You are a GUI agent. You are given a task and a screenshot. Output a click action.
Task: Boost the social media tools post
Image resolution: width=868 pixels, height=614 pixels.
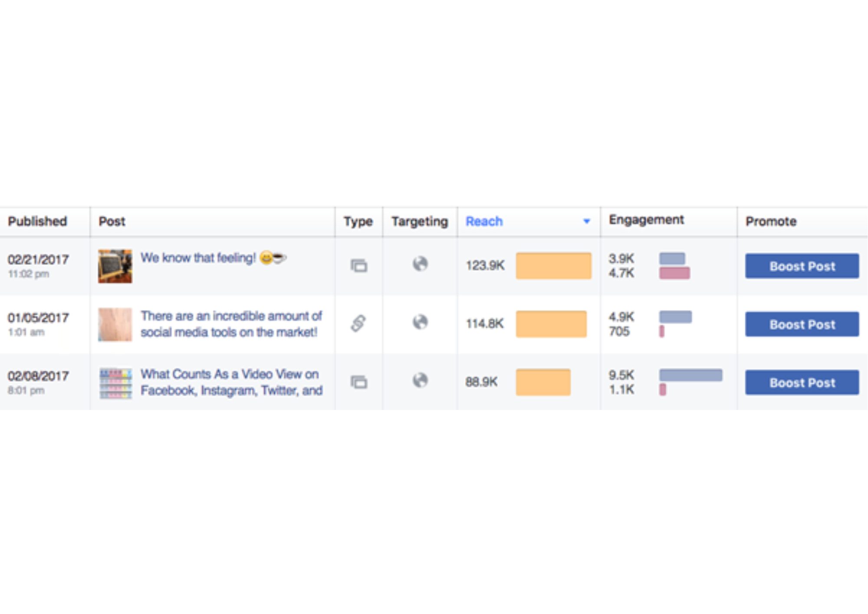point(802,324)
